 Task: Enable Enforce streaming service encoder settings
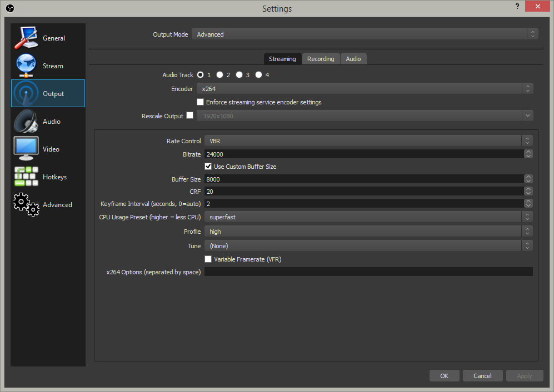pos(201,102)
